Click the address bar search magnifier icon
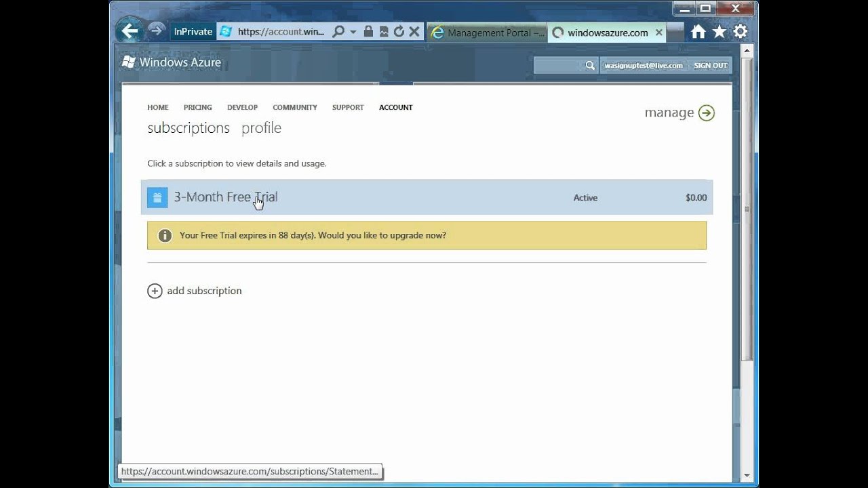868x488 pixels. click(x=338, y=32)
